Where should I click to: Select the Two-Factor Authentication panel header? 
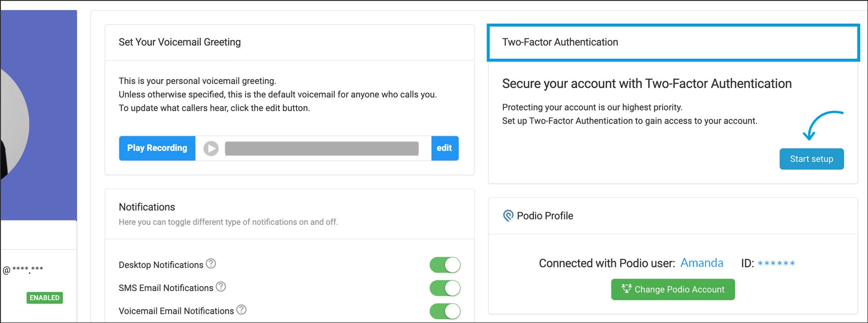pyautogui.click(x=673, y=42)
